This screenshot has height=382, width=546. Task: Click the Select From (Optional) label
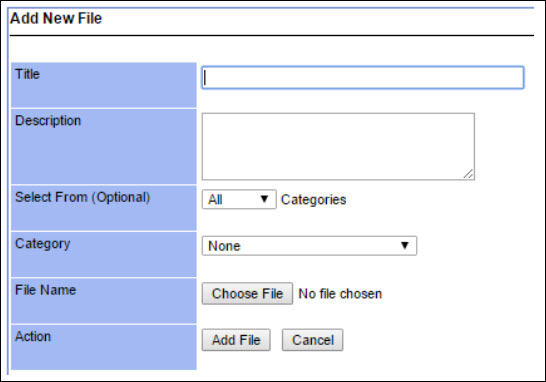point(83,197)
